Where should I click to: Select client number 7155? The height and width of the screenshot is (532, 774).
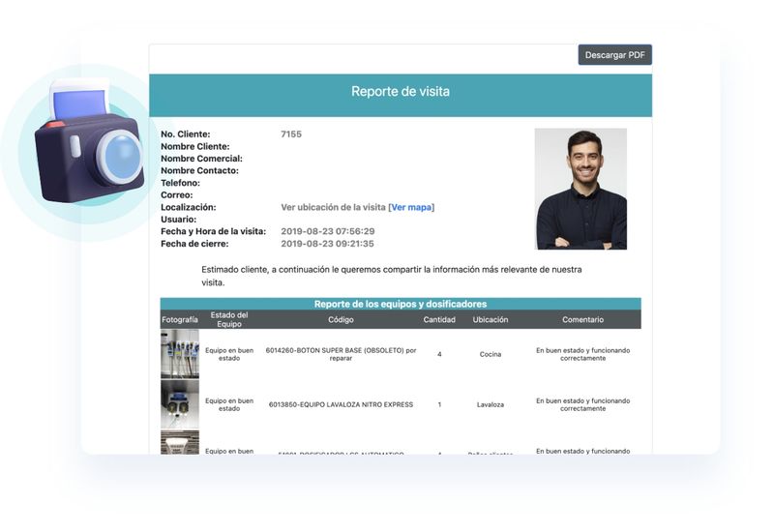[291, 134]
